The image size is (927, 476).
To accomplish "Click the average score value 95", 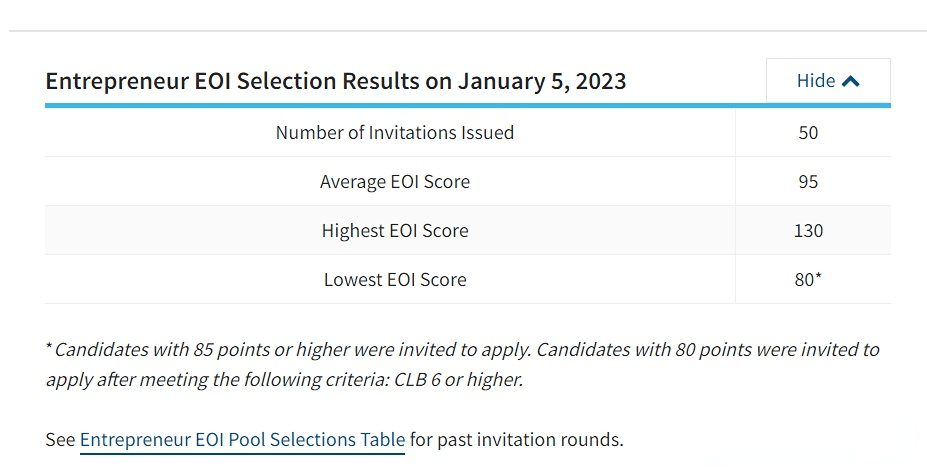I will 808,181.
